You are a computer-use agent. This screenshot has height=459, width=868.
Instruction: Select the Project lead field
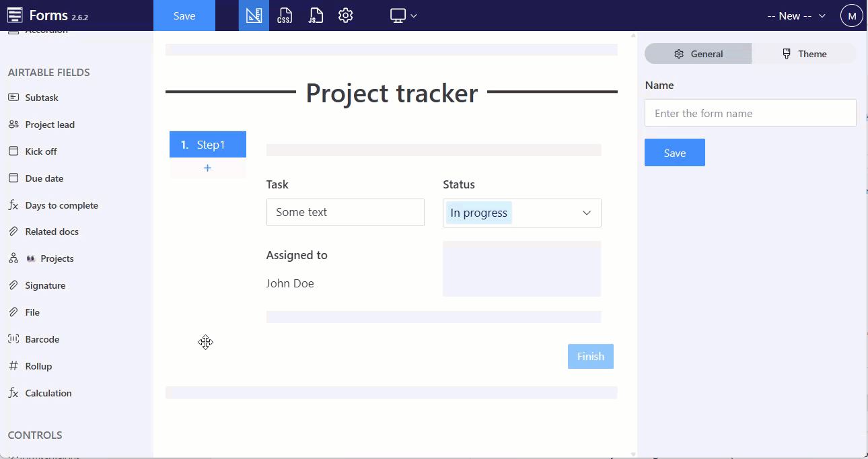pyautogui.click(x=50, y=125)
